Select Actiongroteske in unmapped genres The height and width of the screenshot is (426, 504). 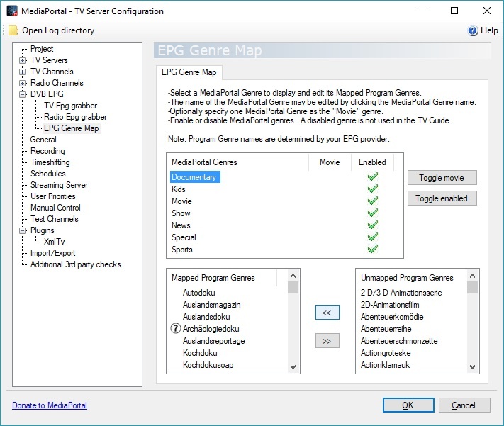tap(386, 353)
